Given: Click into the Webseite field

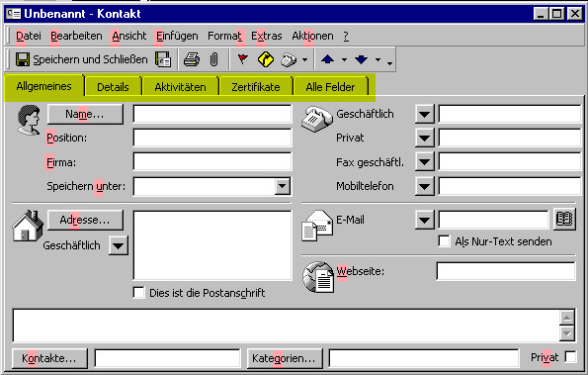Looking at the screenshot, I should pos(506,271).
